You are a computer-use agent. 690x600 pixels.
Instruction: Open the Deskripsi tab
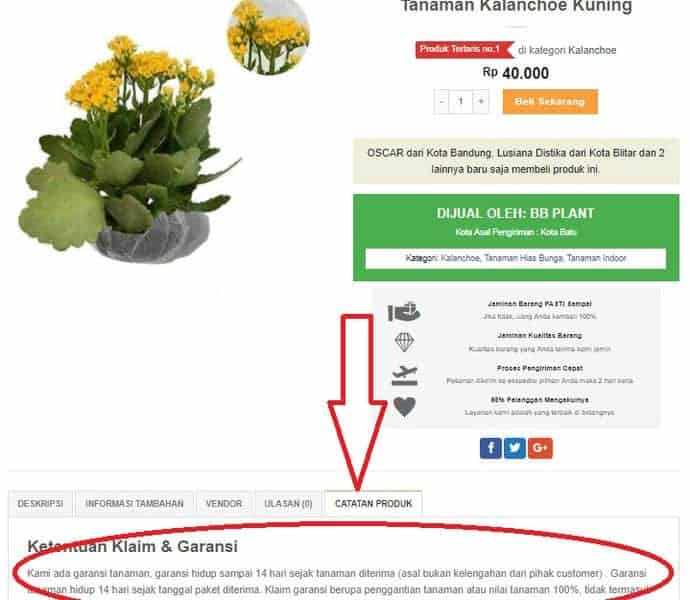point(40,503)
